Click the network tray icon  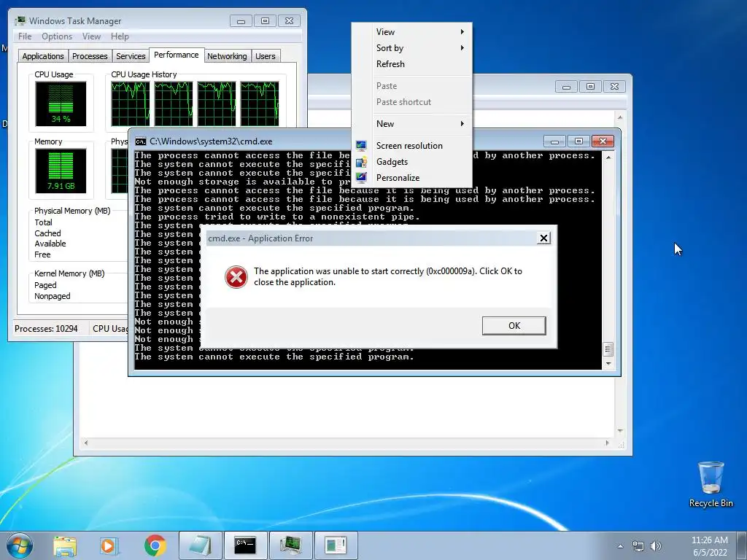pos(638,546)
